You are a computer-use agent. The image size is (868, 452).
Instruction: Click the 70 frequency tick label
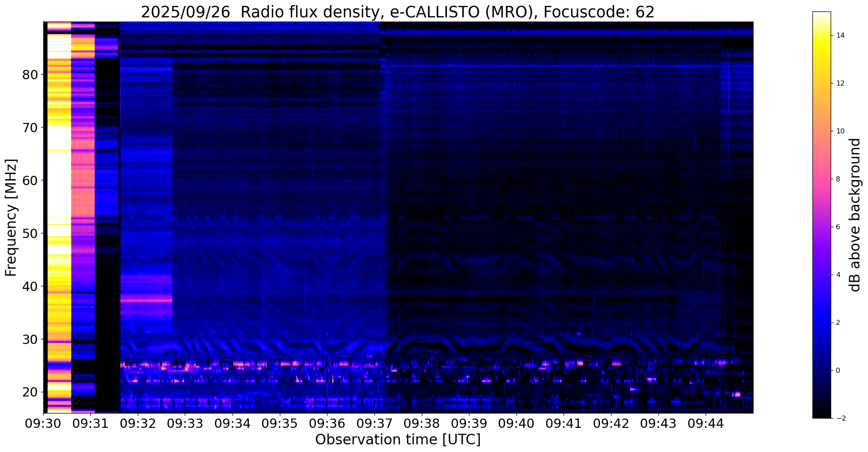point(30,128)
